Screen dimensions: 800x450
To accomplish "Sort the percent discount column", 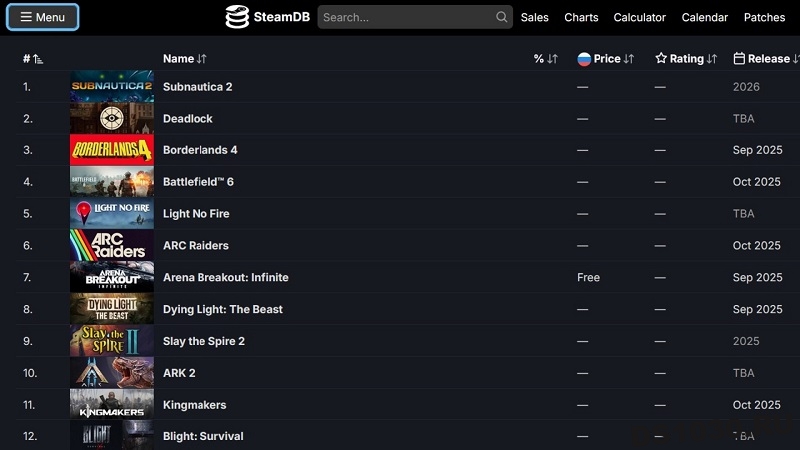I will point(545,59).
